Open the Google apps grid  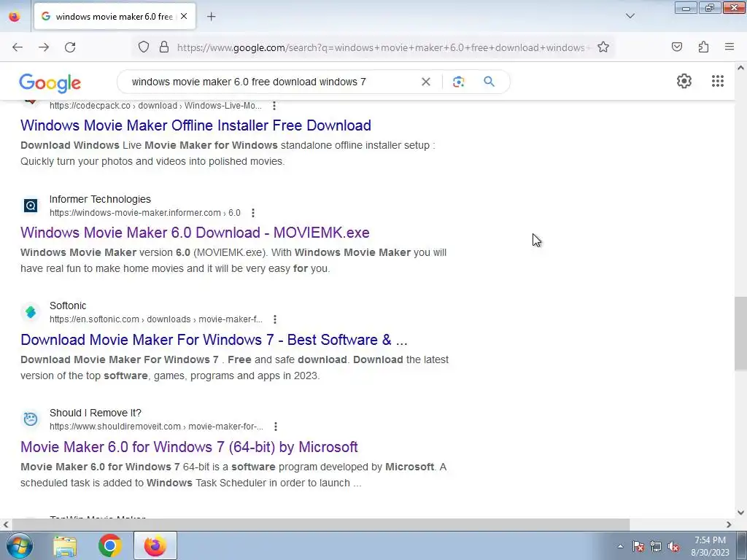click(718, 81)
